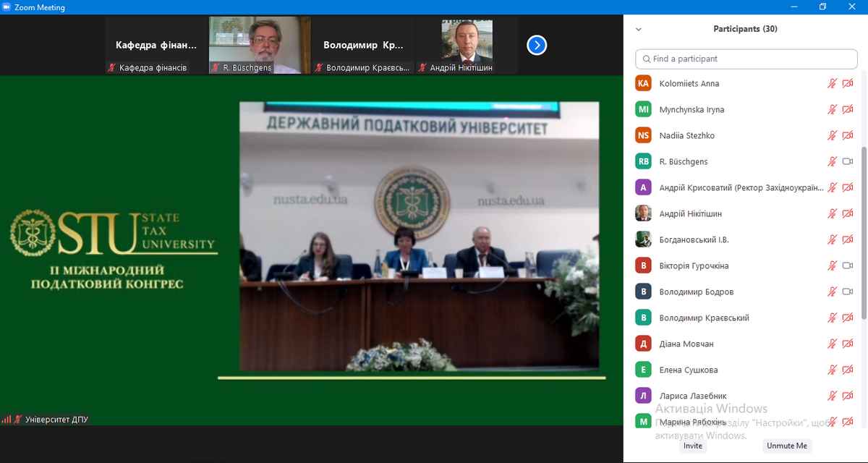Click camera icon beside Вікторія Гурочкіна
Image resolution: width=868 pixels, height=463 pixels.
(848, 266)
